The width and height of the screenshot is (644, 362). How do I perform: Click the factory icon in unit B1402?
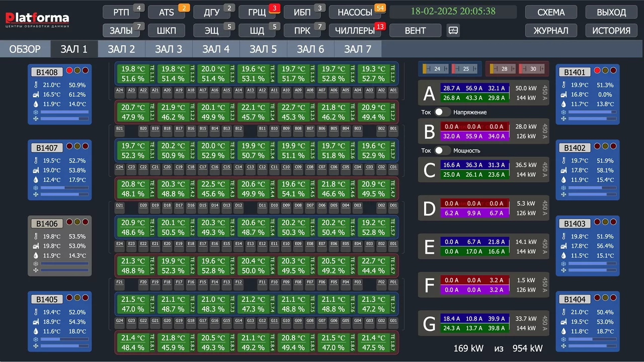pos(563,171)
